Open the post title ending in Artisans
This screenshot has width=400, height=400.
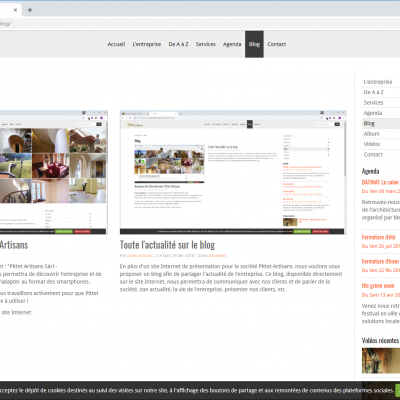click(14, 245)
